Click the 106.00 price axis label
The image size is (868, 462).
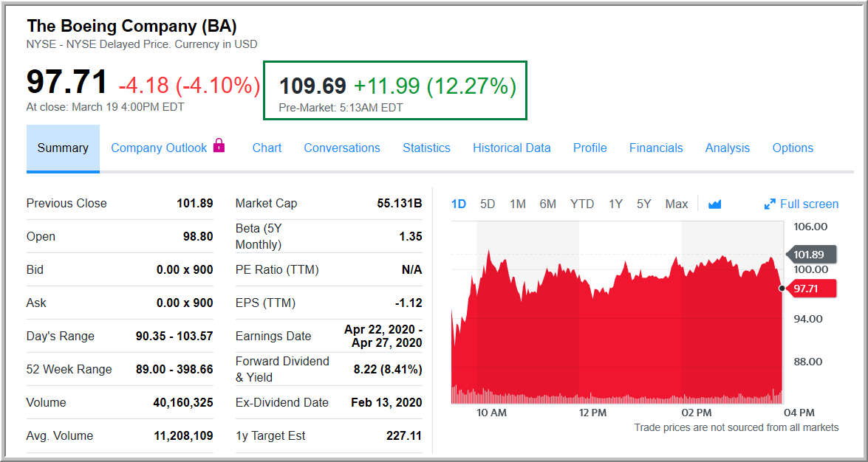coord(810,227)
